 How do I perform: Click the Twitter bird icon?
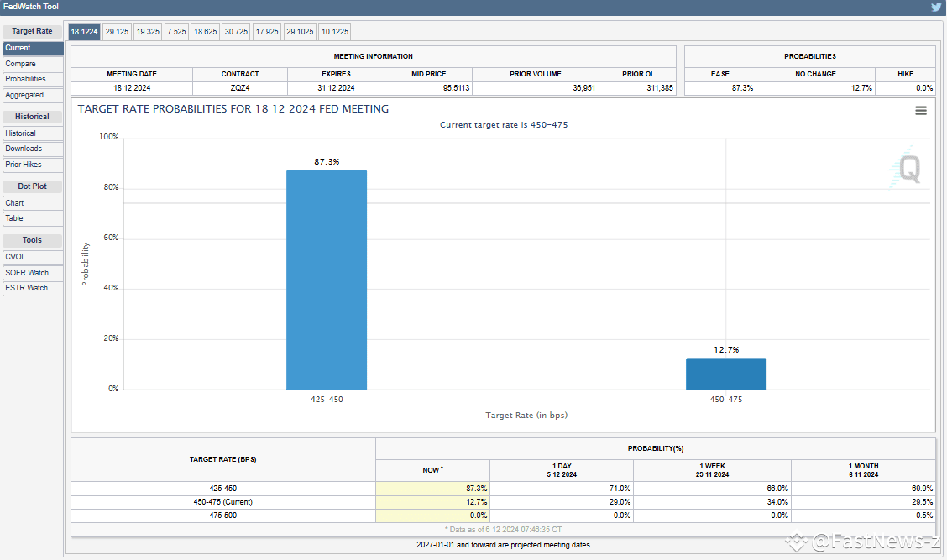tap(936, 7)
